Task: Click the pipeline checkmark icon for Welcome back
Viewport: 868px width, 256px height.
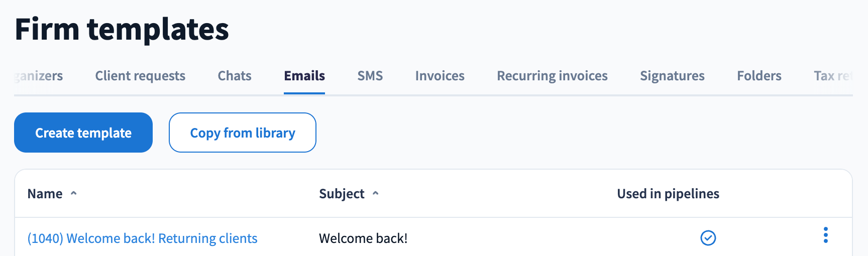Action: (x=708, y=238)
